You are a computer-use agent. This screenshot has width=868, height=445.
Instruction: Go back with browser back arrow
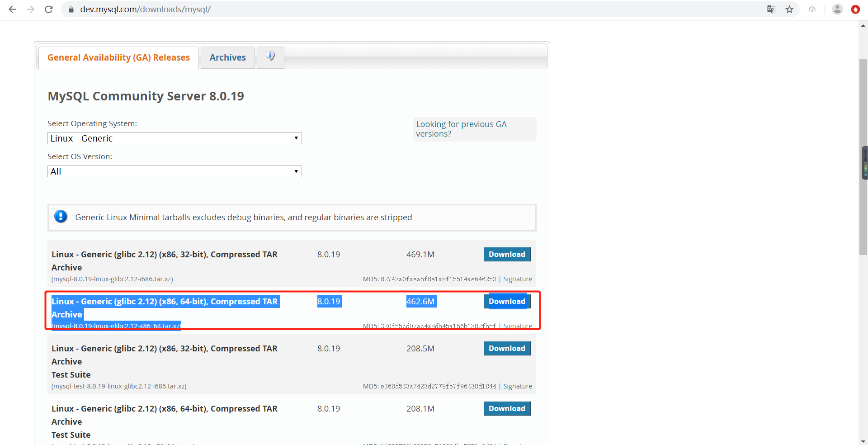12,9
